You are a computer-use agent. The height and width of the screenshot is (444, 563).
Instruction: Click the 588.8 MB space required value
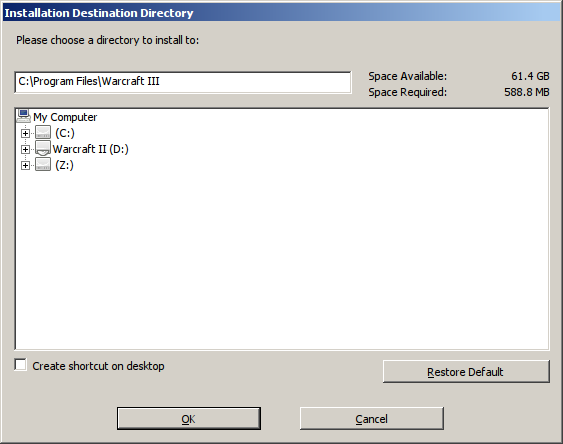coord(526,92)
